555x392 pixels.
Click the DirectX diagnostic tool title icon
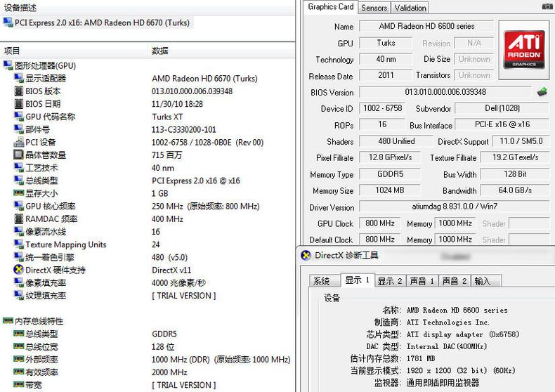click(306, 255)
